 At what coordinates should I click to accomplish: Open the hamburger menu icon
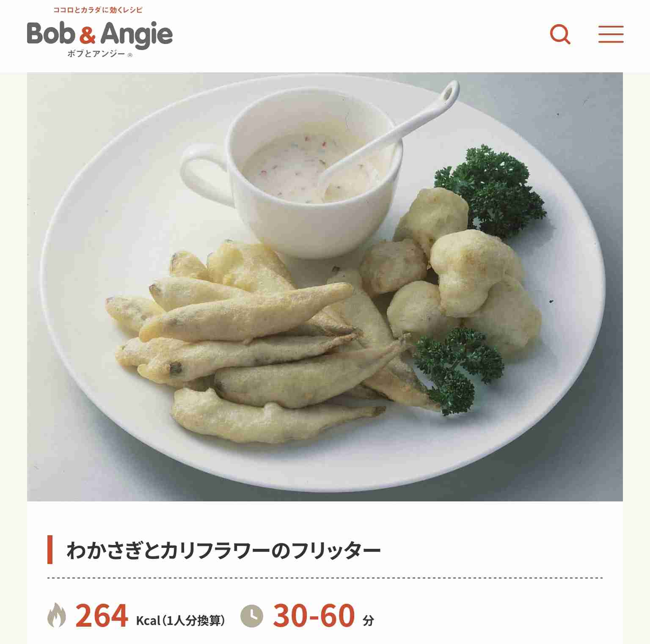(x=611, y=34)
